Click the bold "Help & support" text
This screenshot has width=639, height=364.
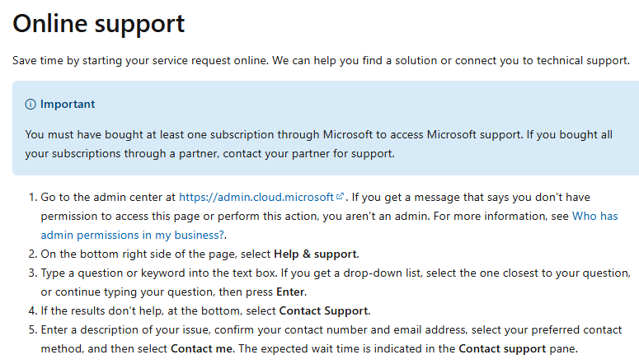[316, 254]
